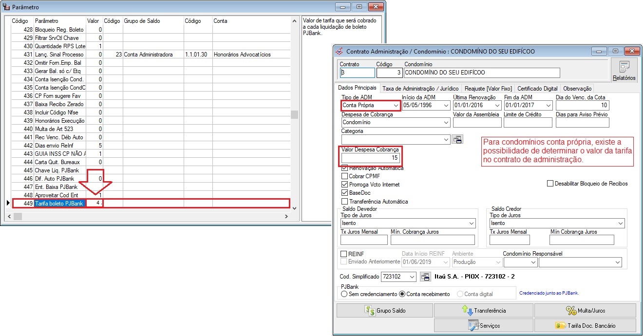Click the icon beside the Categoria dropdown

click(457, 140)
